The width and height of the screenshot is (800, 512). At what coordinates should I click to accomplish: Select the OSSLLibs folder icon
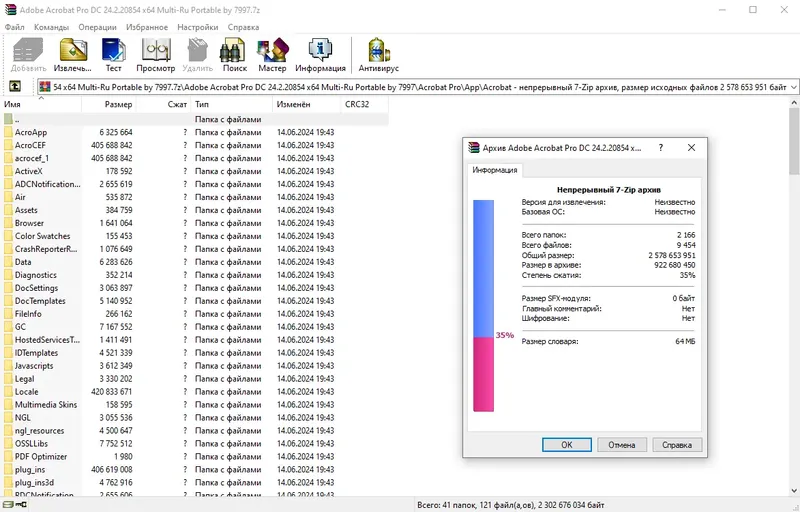click(8, 444)
